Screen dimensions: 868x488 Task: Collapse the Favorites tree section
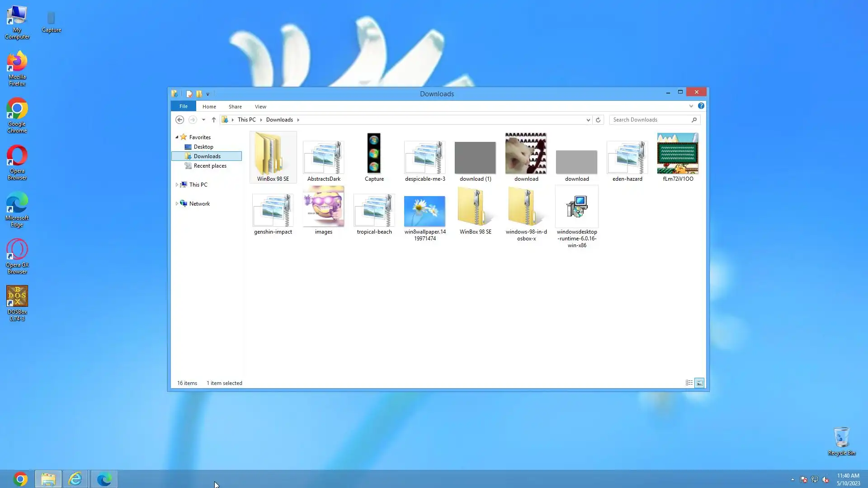pos(177,137)
